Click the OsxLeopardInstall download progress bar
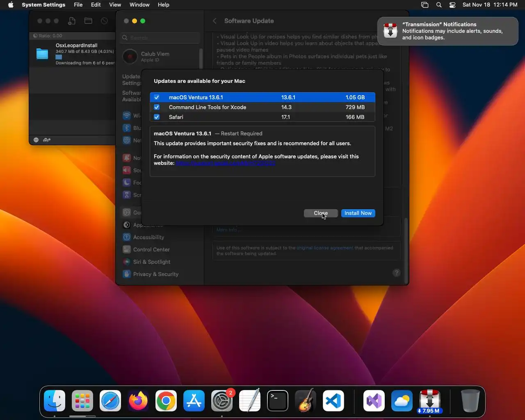 tap(59, 57)
